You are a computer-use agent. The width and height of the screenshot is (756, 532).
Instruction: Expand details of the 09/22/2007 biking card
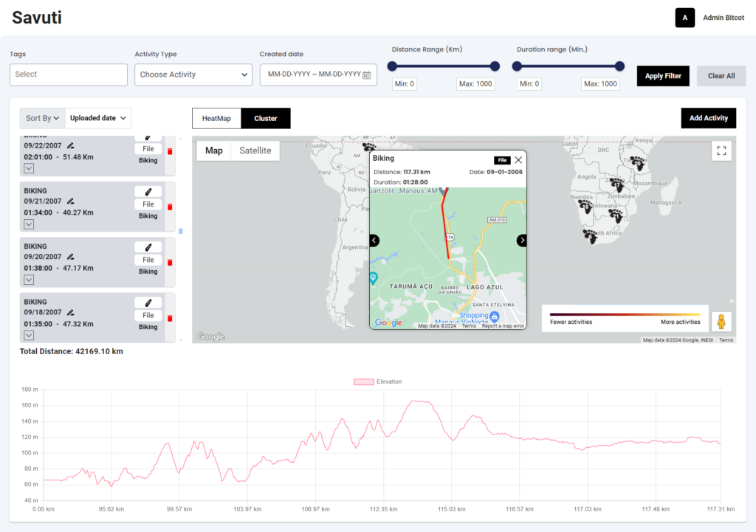[29, 168]
